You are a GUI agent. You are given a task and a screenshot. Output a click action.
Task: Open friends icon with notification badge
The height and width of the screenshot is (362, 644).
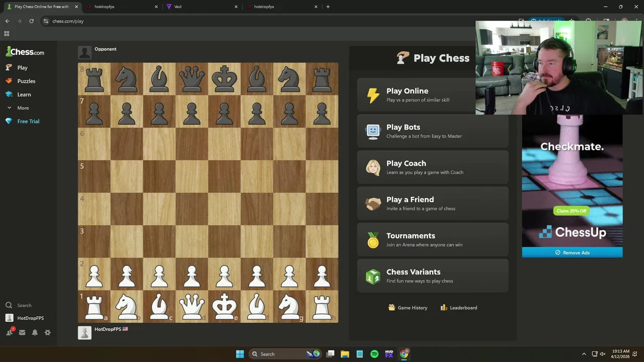point(10,332)
